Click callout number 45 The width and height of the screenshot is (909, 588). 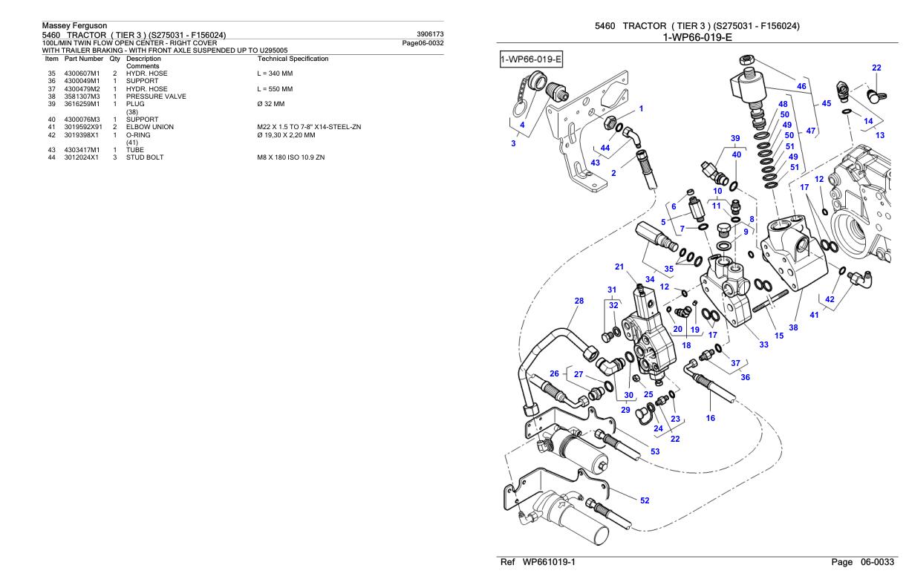(x=827, y=104)
